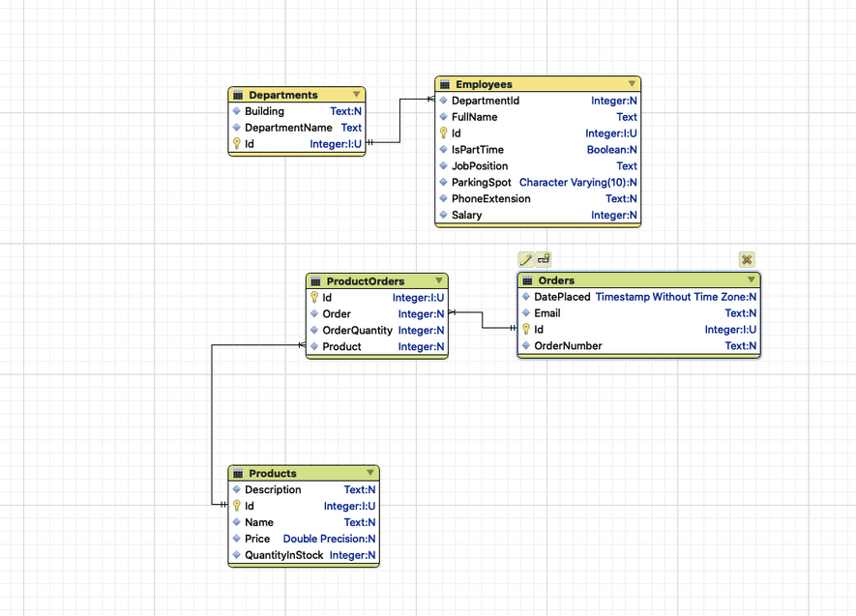Click the delete X icon above Orders
The height and width of the screenshot is (616, 856).
[747, 259]
